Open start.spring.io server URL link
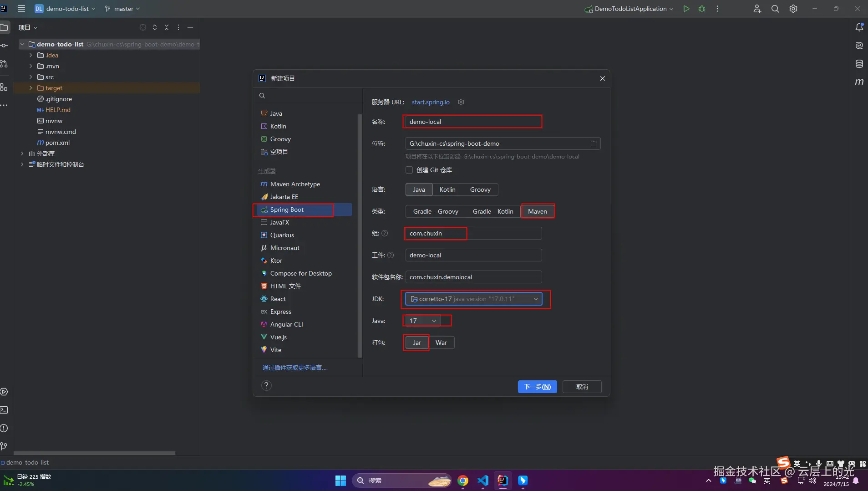 click(x=431, y=102)
